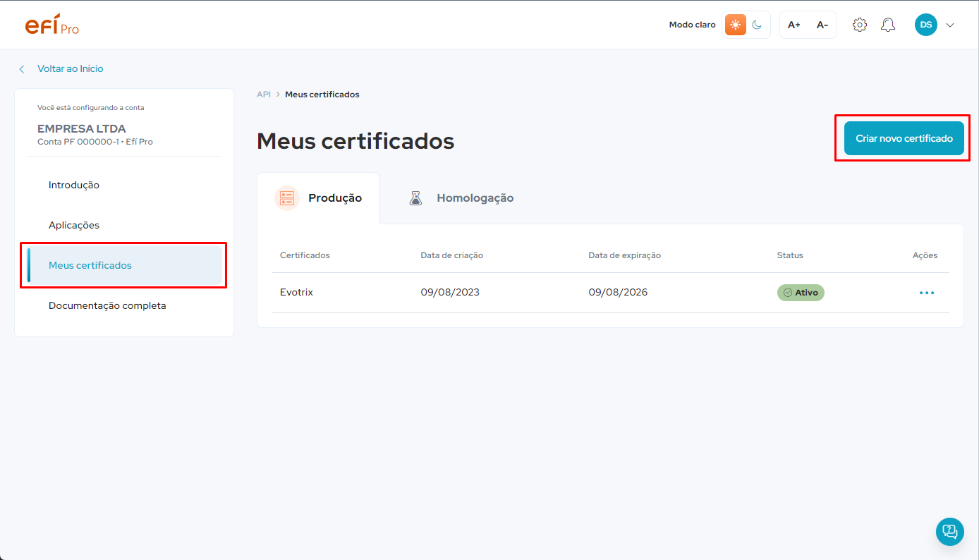Decrease font size with A-

pyautogui.click(x=822, y=24)
